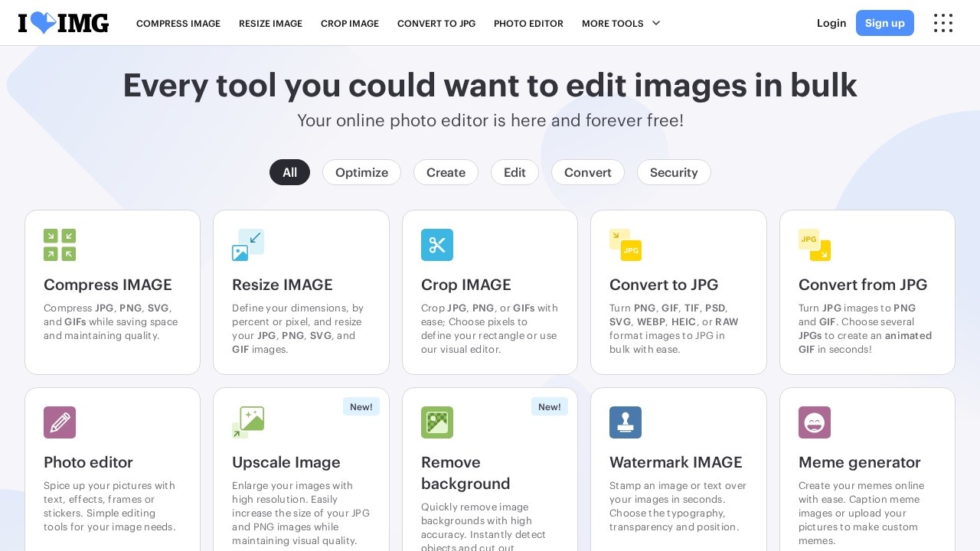This screenshot has height=551, width=980.
Task: Select the Remove background icon
Action: [437, 422]
